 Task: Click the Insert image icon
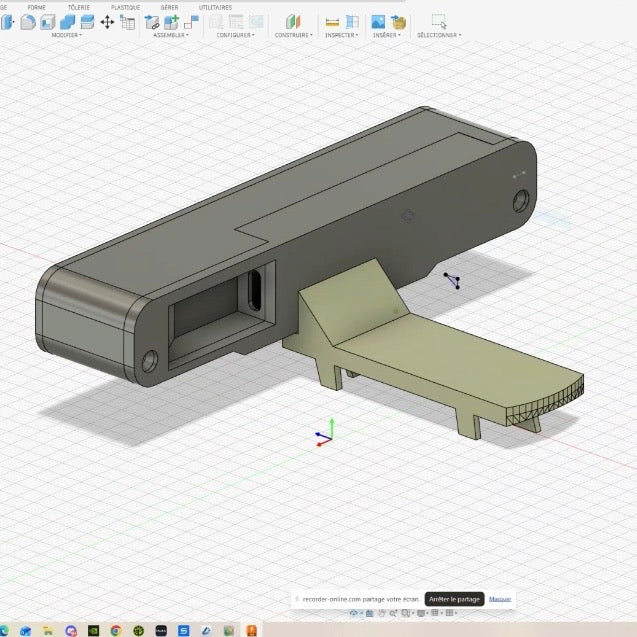[378, 22]
